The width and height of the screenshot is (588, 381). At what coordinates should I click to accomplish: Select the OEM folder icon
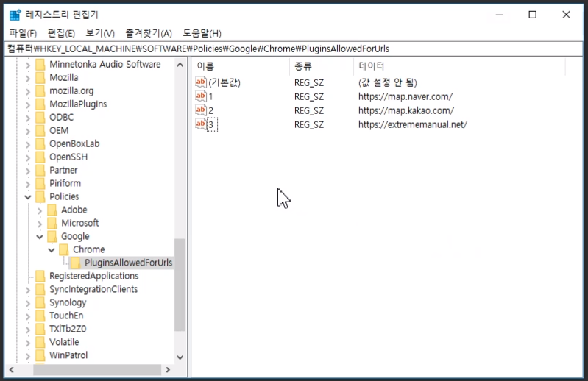coord(40,130)
